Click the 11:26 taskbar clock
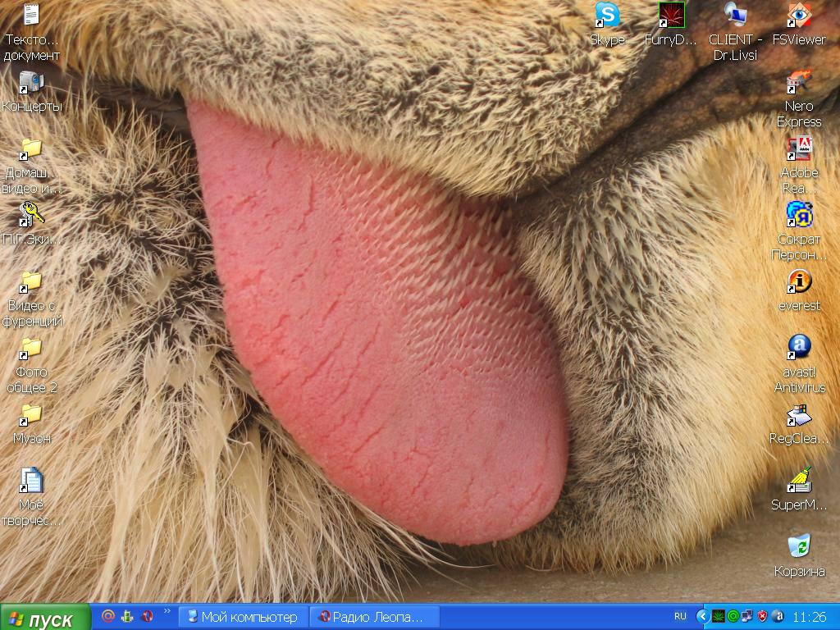The image size is (840, 630). [810, 617]
